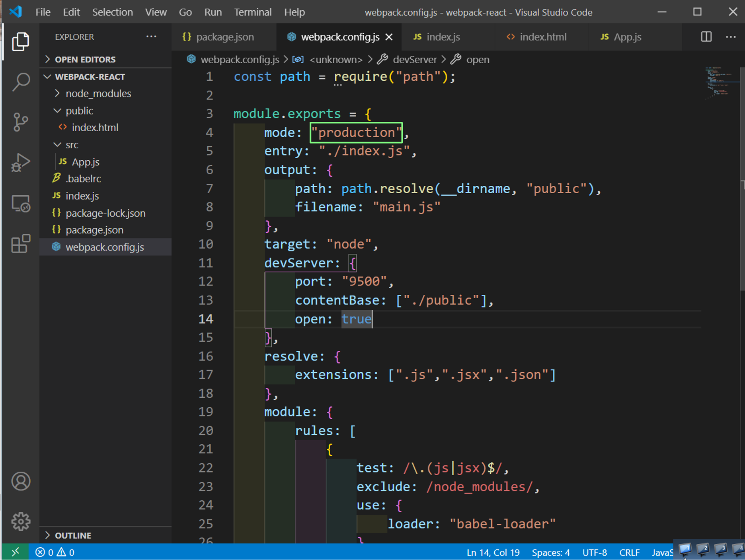Image resolution: width=745 pixels, height=560 pixels.
Task: Click Ln 14, Col 19 in status bar
Action: pyautogui.click(x=493, y=552)
